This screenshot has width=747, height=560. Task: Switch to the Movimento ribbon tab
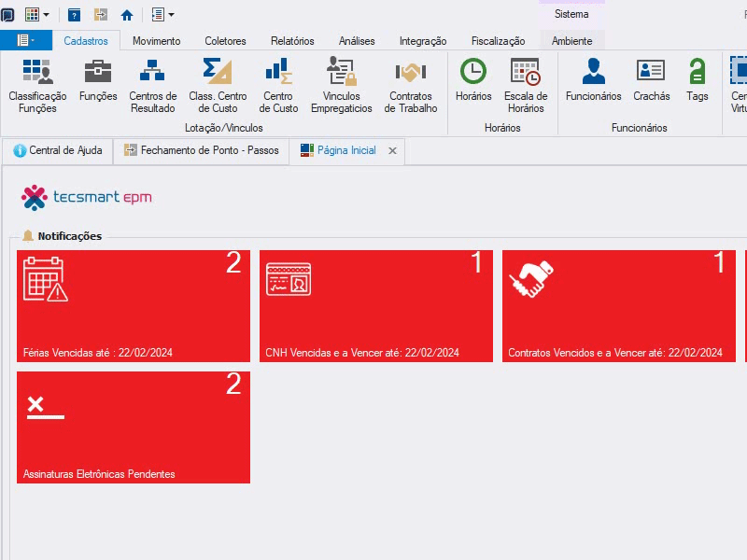(156, 41)
